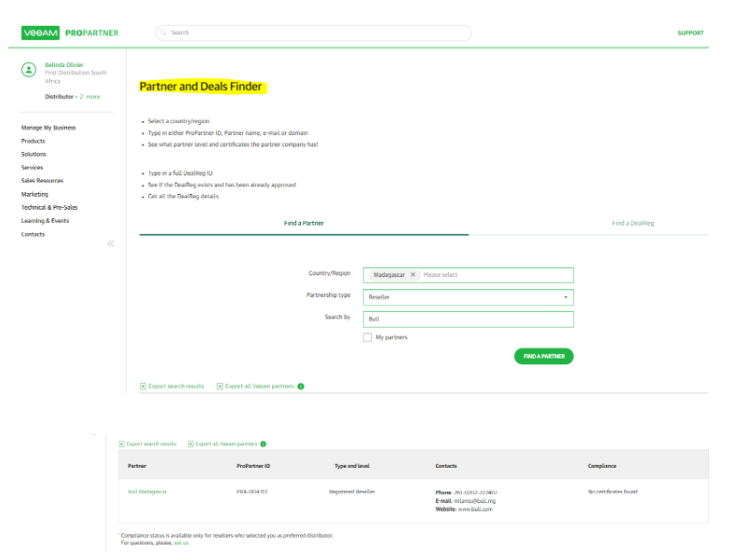This screenshot has width=735, height=560.
Task: Click the info icon above the results table
Action: pos(264,444)
